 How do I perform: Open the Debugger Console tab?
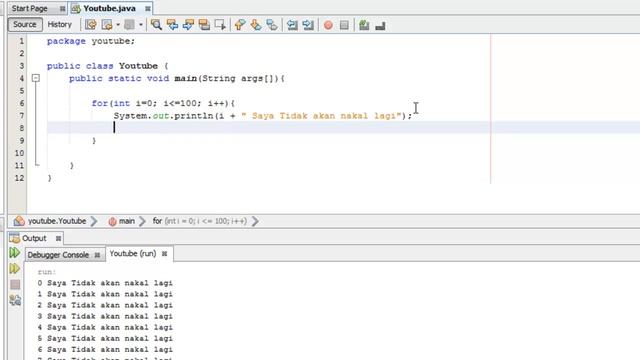click(x=58, y=255)
